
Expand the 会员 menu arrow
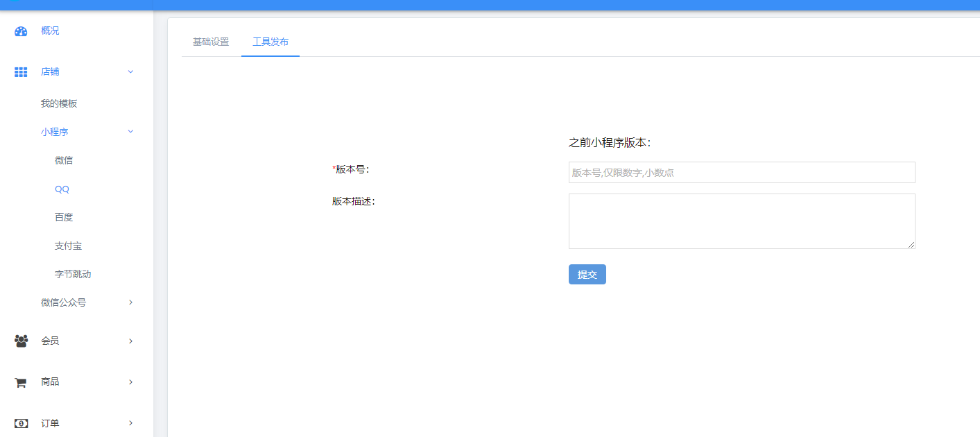click(130, 341)
